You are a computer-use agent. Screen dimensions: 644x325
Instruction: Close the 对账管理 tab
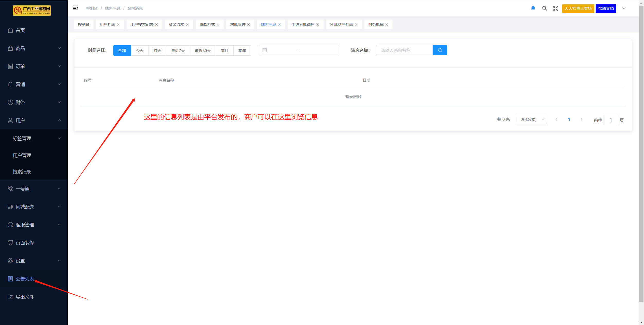(249, 25)
